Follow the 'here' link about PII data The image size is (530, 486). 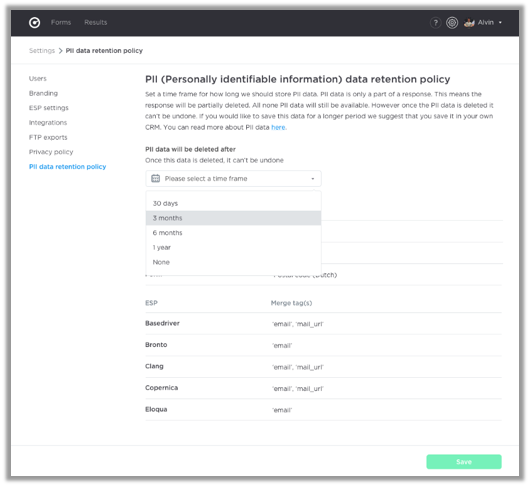point(278,127)
